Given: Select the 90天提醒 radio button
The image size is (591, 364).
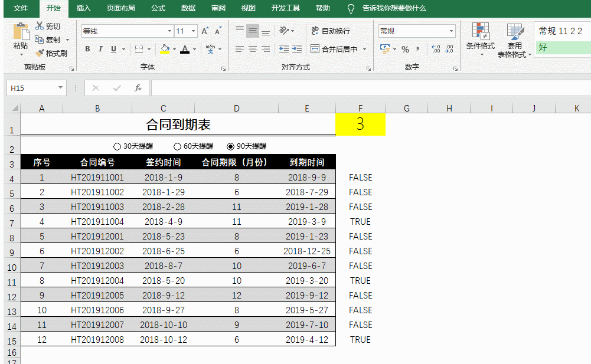Looking at the screenshot, I should (230, 146).
